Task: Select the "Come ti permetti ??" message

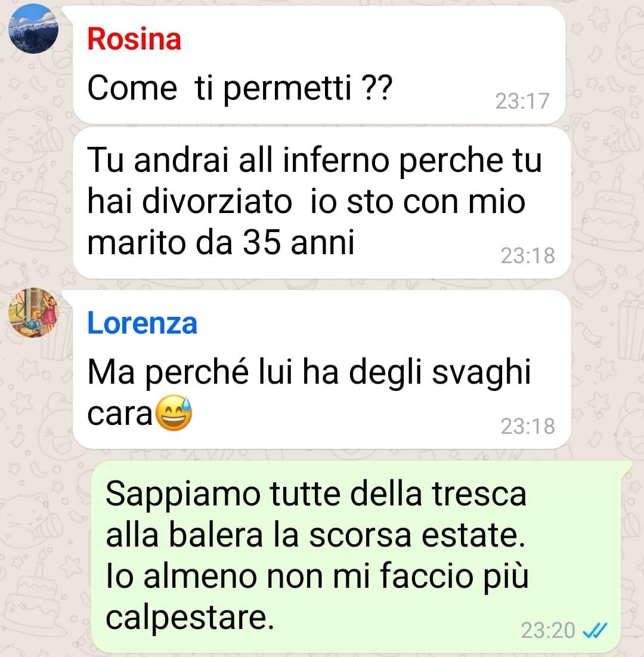Action: coord(319,65)
